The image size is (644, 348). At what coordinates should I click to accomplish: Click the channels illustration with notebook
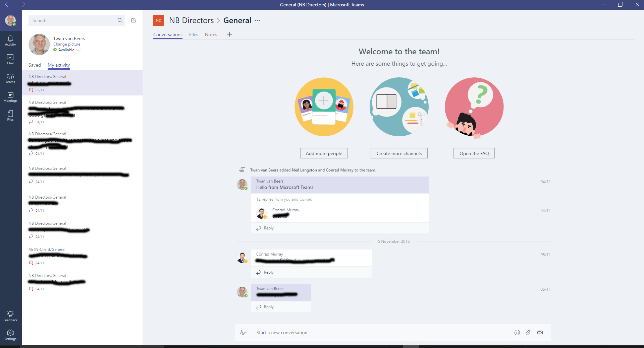click(399, 107)
